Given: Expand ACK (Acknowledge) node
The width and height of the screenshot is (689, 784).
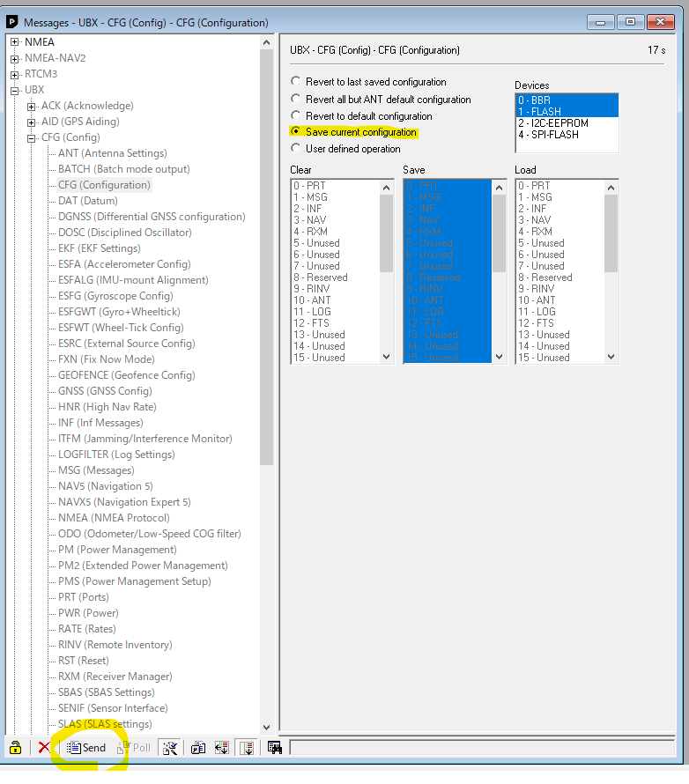Looking at the screenshot, I should [32, 107].
